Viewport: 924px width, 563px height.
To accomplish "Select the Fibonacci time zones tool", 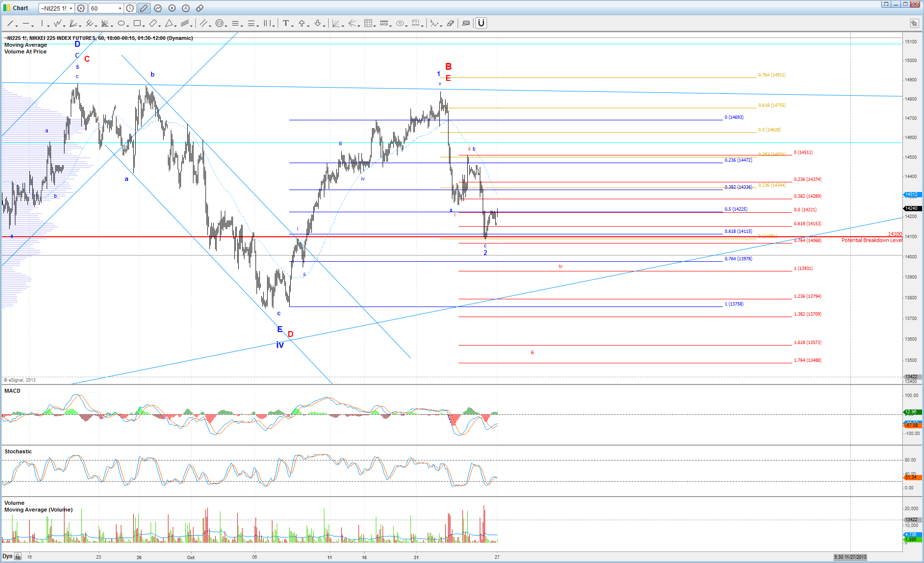I will 268,23.
